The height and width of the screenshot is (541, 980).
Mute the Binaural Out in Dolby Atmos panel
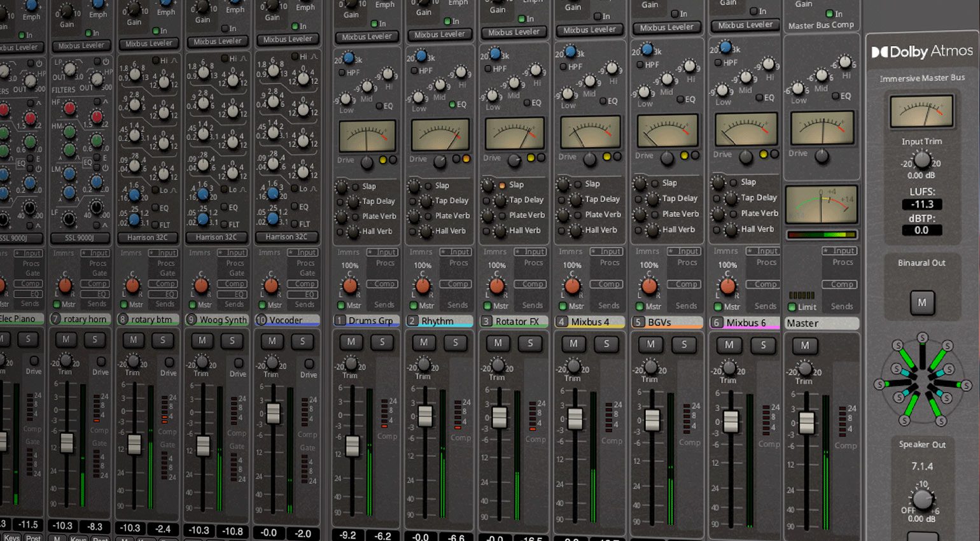coord(921,302)
